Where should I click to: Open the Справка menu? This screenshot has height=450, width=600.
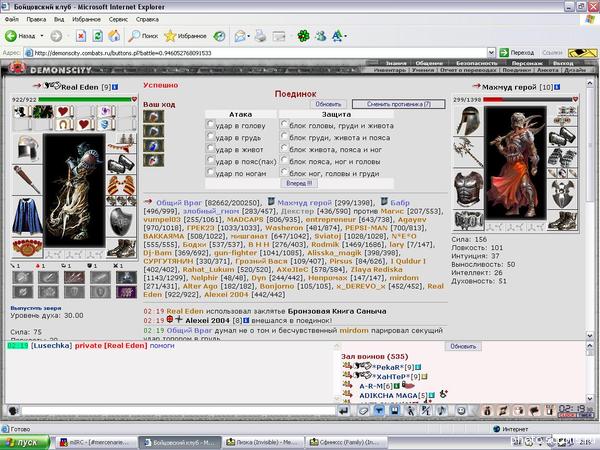pos(147,19)
